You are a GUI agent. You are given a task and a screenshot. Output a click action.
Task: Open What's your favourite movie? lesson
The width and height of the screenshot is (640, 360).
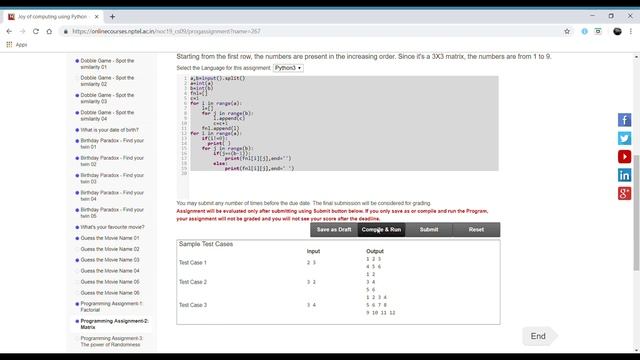[x=112, y=227]
